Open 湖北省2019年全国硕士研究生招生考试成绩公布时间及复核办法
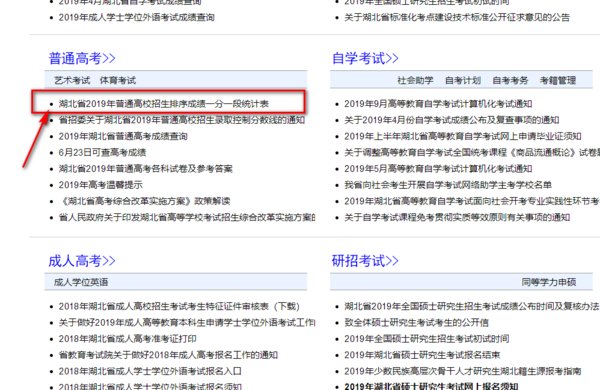This screenshot has width=600, height=390. pyautogui.click(x=471, y=307)
